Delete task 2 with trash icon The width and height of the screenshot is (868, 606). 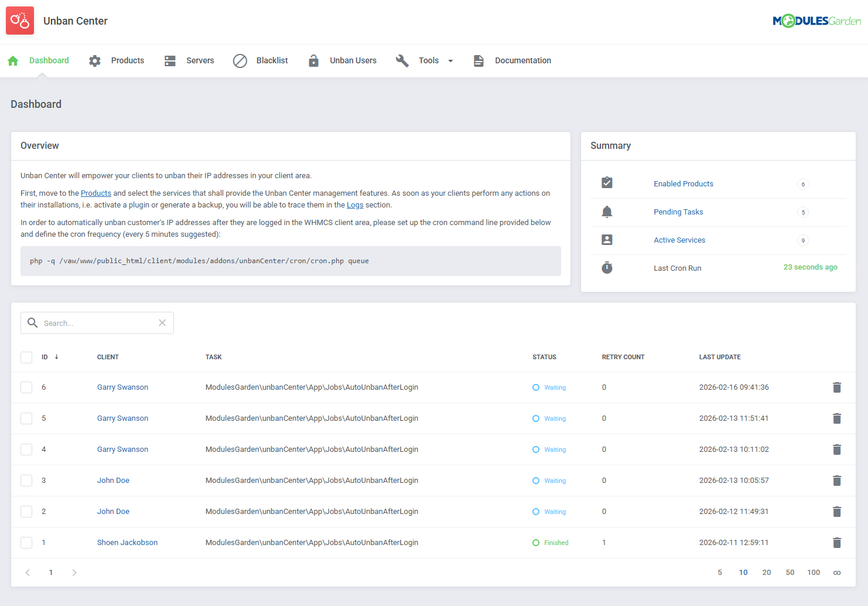pyautogui.click(x=837, y=512)
